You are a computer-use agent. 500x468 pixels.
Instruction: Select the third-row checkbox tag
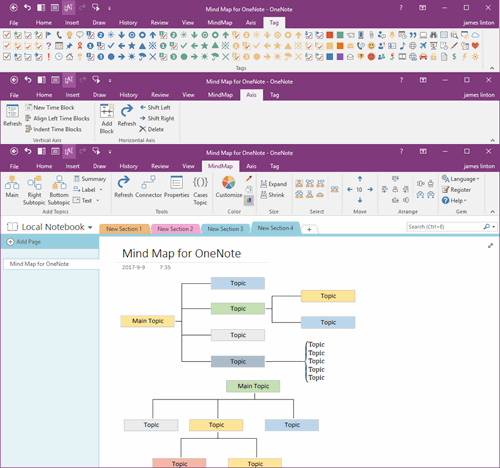[x=7, y=57]
